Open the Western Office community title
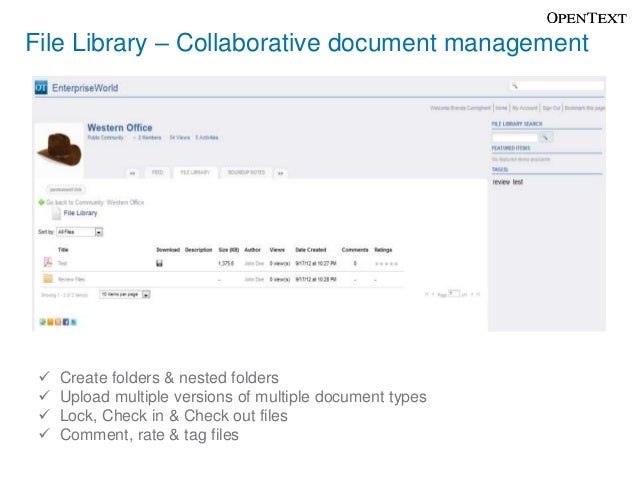This screenshot has width=638, height=479. tap(120, 128)
